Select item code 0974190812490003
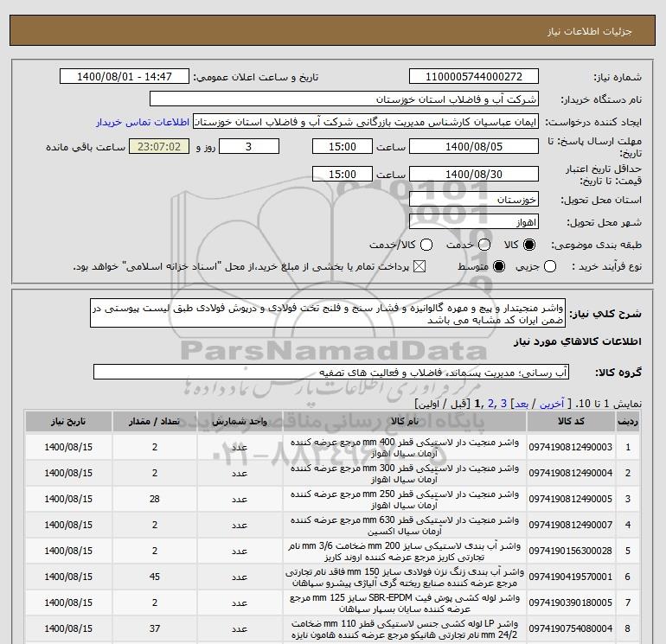 (571, 447)
